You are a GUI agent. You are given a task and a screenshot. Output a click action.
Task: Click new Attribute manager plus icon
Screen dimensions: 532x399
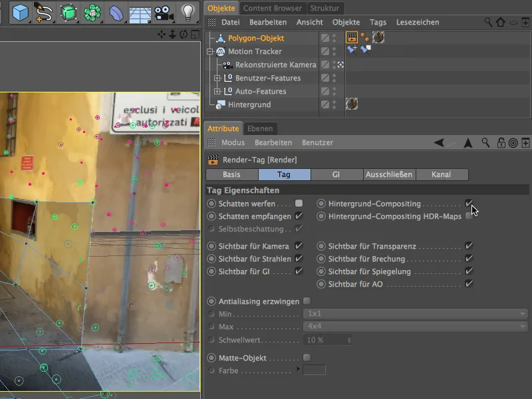525,143
